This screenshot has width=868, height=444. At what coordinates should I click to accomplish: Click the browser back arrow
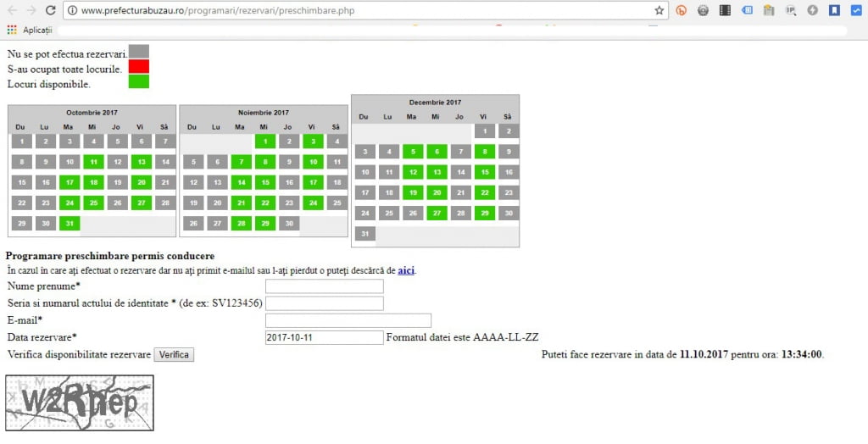pos(12,10)
